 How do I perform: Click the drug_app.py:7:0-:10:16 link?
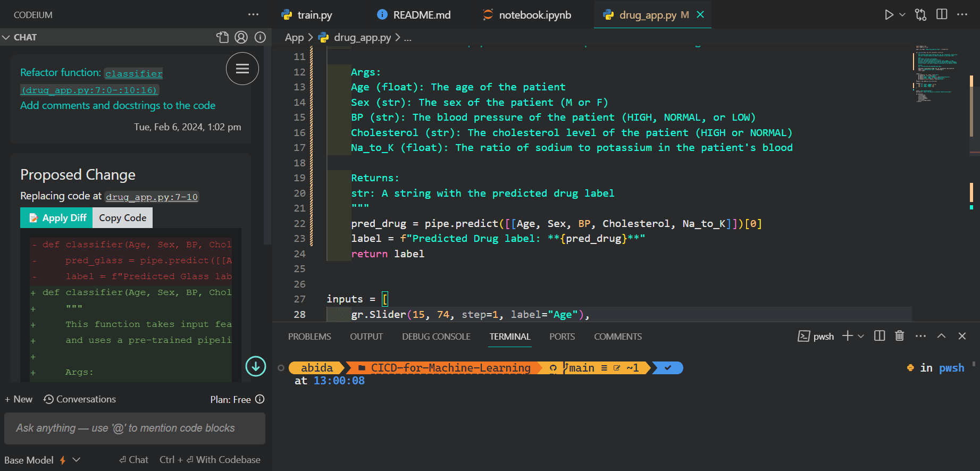point(89,90)
